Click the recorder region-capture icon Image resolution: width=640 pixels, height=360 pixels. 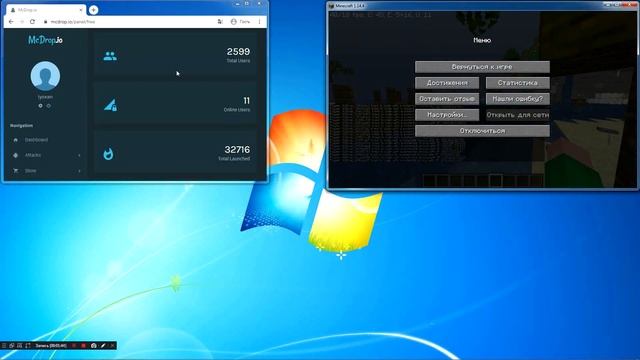[x=20, y=346]
